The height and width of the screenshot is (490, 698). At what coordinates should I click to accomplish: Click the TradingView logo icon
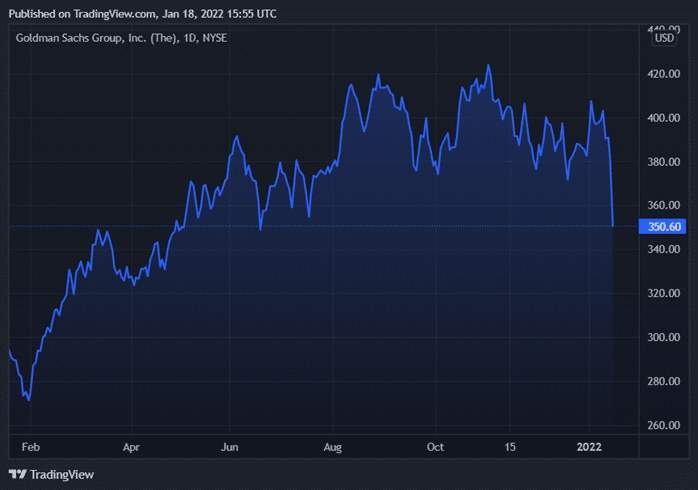[18, 474]
